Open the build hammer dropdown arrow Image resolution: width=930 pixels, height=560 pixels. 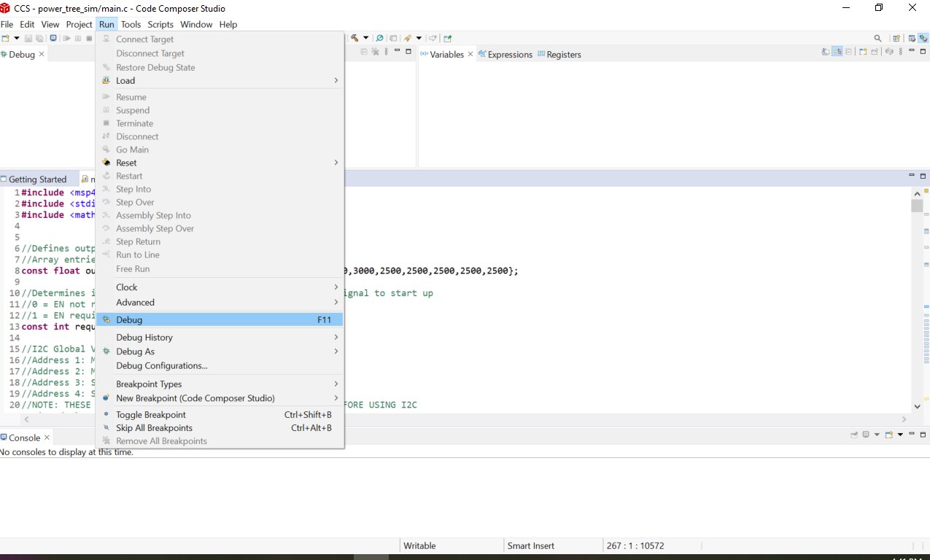[365, 38]
